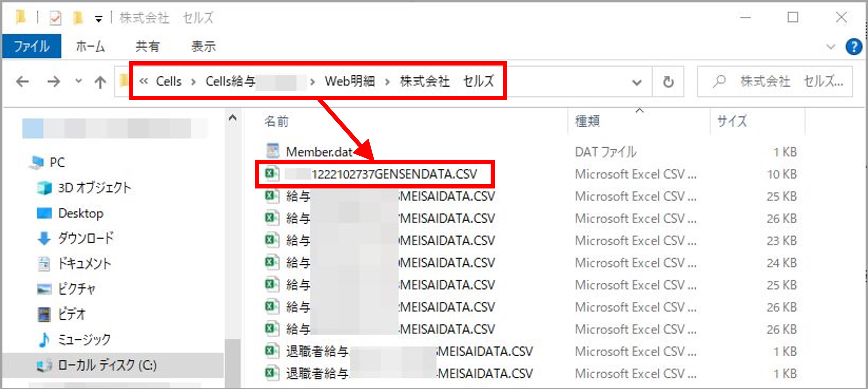The height and width of the screenshot is (389, 868).
Task: Open the blue Help question-mark icon
Action: (x=853, y=47)
